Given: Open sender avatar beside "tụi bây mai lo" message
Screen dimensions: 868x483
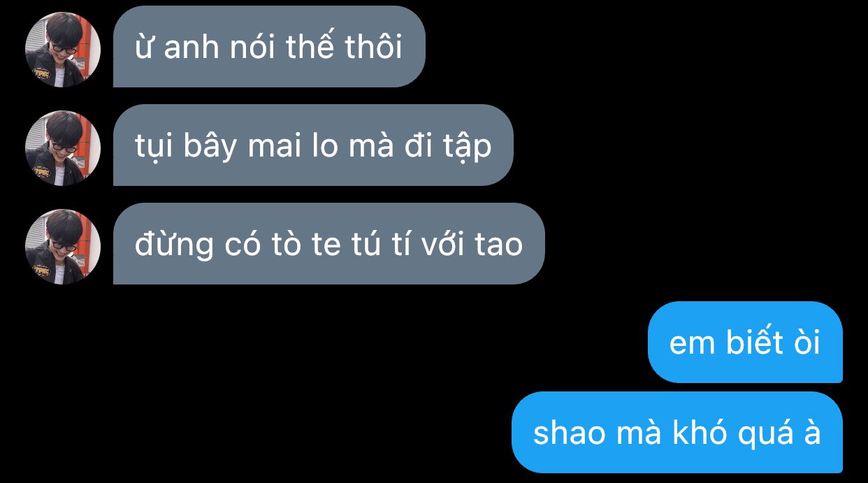Looking at the screenshot, I should [63, 148].
